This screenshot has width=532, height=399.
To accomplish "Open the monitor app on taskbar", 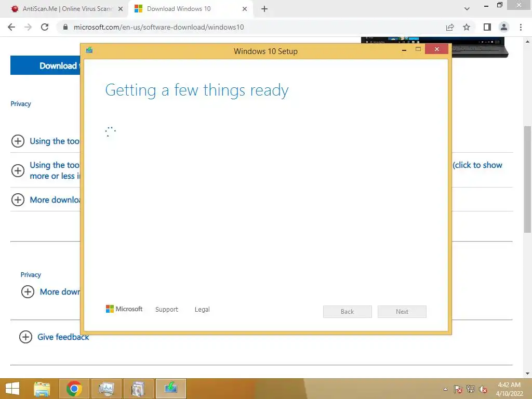I will (106, 389).
